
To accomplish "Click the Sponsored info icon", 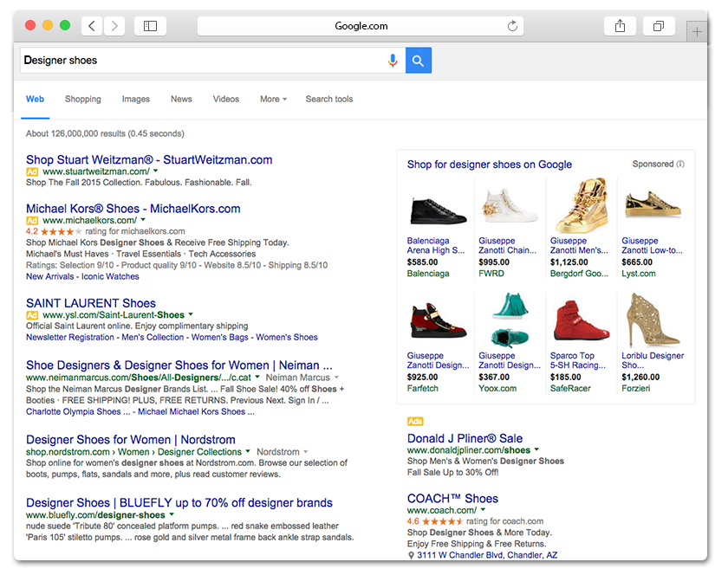I will click(680, 164).
